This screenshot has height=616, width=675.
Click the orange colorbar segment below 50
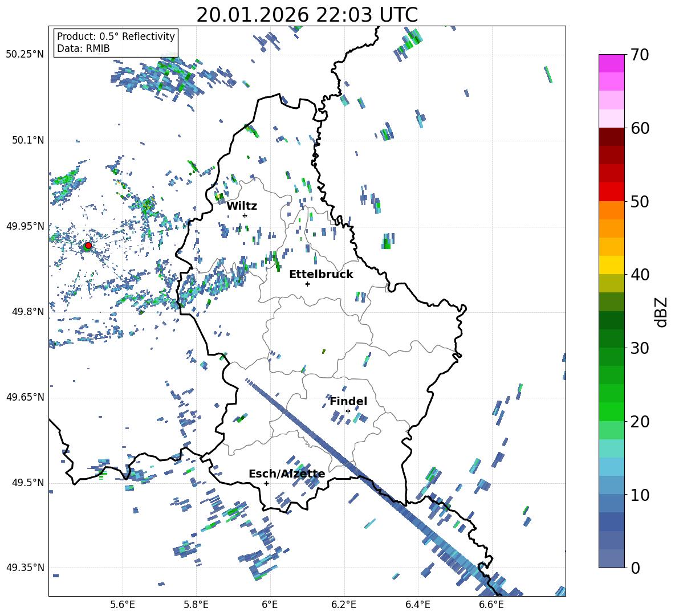(611, 210)
